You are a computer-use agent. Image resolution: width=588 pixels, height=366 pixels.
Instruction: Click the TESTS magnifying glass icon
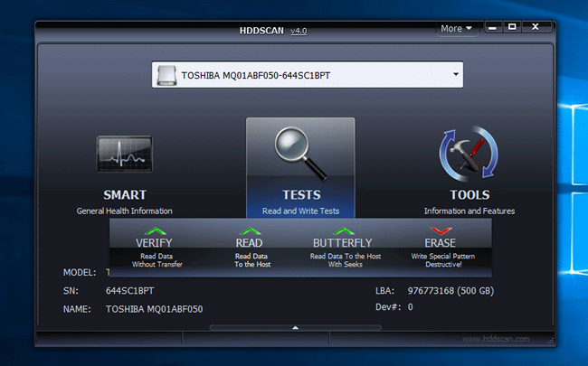click(x=300, y=154)
